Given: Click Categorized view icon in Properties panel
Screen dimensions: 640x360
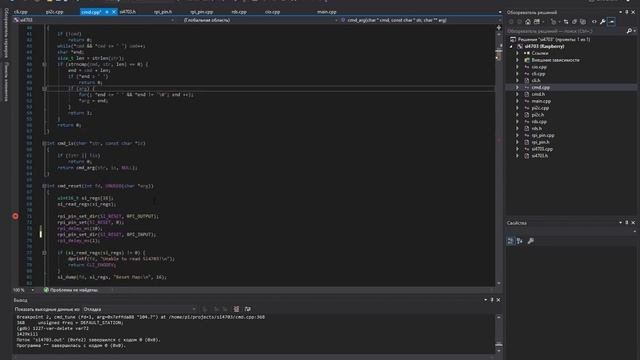Looking at the screenshot, I should [511, 241].
